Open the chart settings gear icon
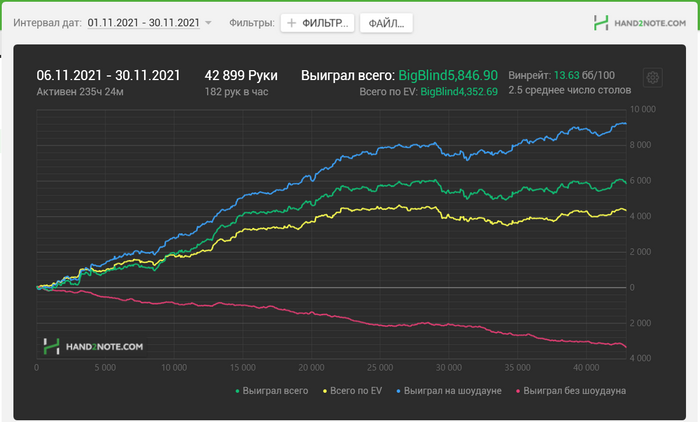Viewport: 700px width, 422px height. 652,78
